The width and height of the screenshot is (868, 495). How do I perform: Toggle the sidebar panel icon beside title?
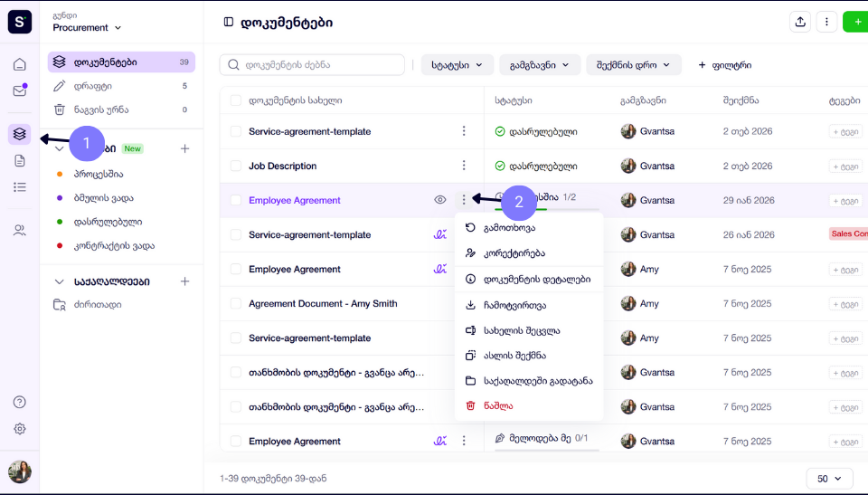[x=228, y=23]
